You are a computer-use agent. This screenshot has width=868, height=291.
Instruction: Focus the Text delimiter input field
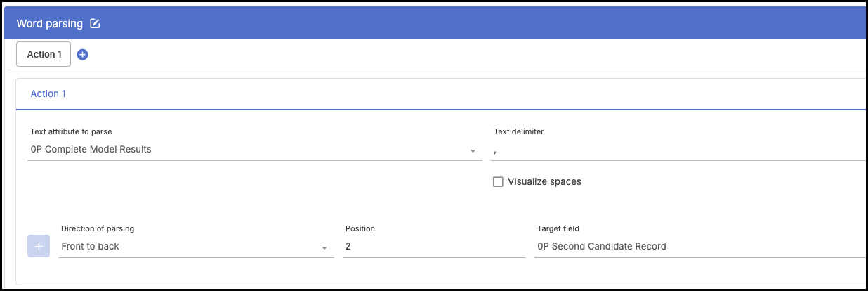(674, 149)
